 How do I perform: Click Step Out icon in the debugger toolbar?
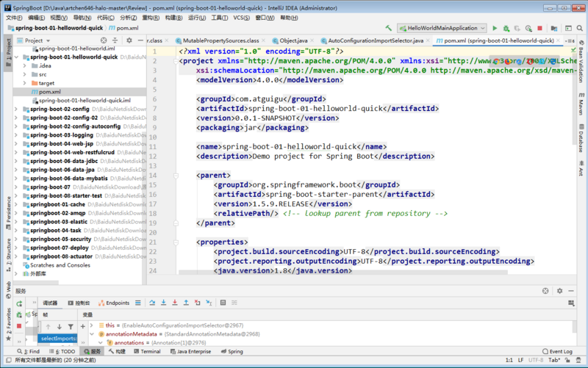pyautogui.click(x=186, y=303)
